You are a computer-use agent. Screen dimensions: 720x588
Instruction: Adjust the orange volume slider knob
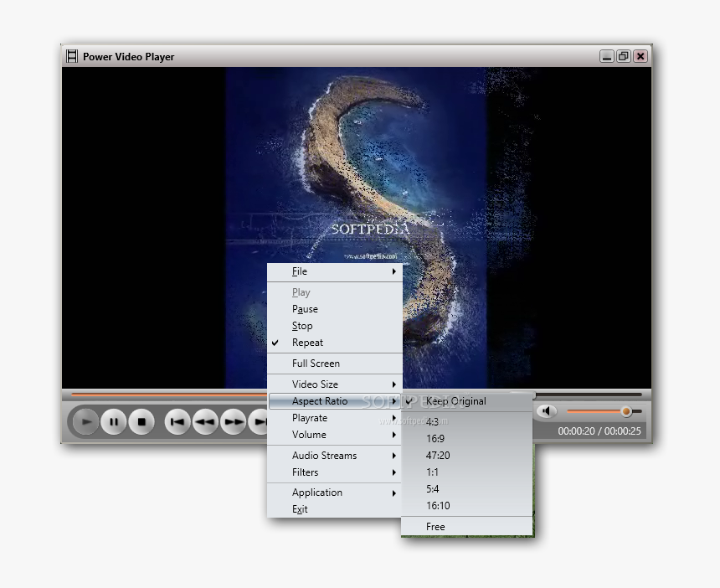tap(626, 411)
